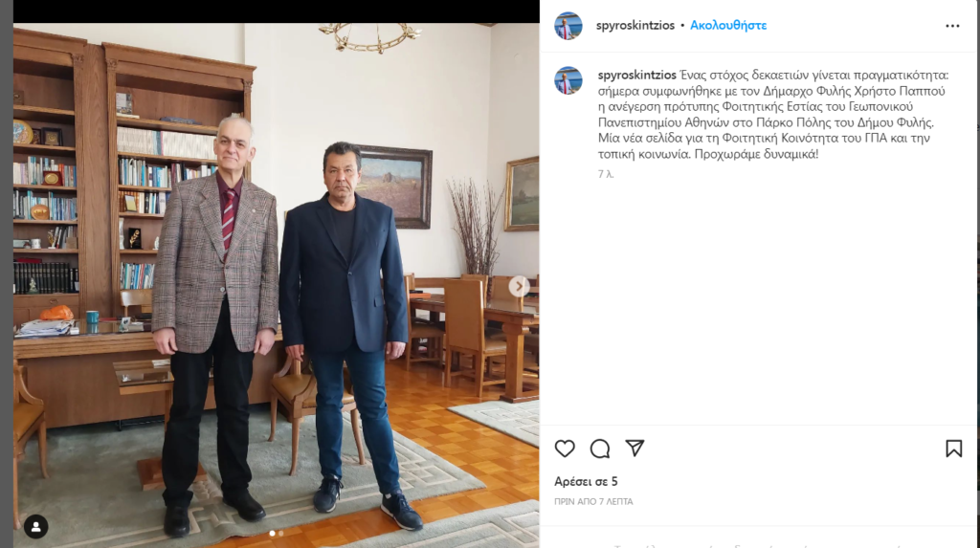980x548 pixels.
Task: Save post with bookmark icon
Action: click(954, 449)
